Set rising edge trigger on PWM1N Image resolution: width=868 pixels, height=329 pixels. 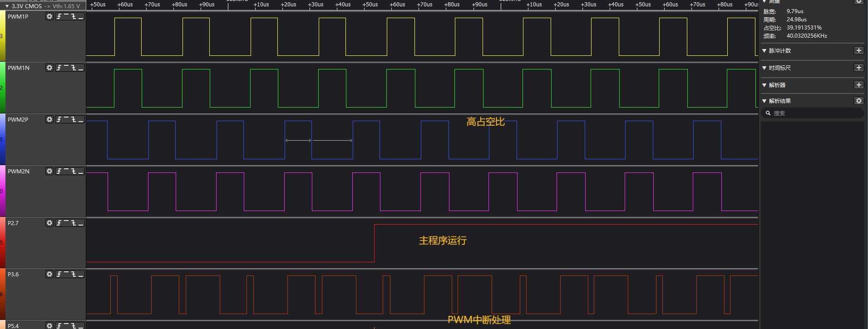tap(59, 68)
